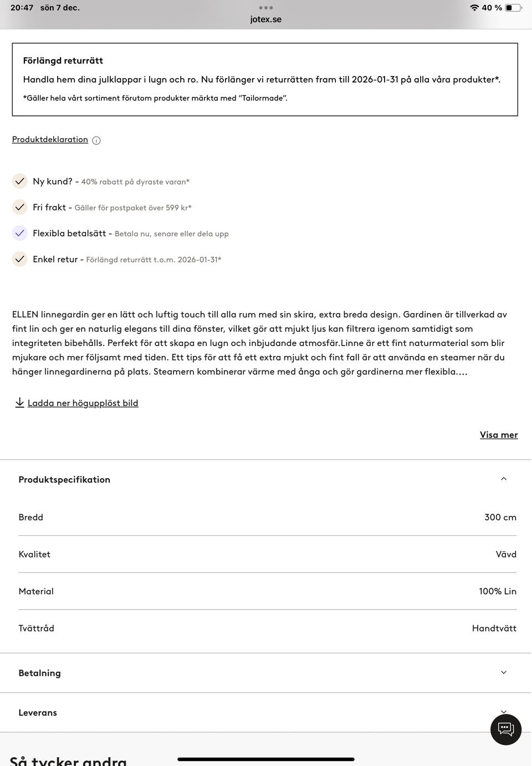Toggle the Fri frakt checkmark
Image resolution: width=532 pixels, height=766 pixels.
pyautogui.click(x=19, y=207)
